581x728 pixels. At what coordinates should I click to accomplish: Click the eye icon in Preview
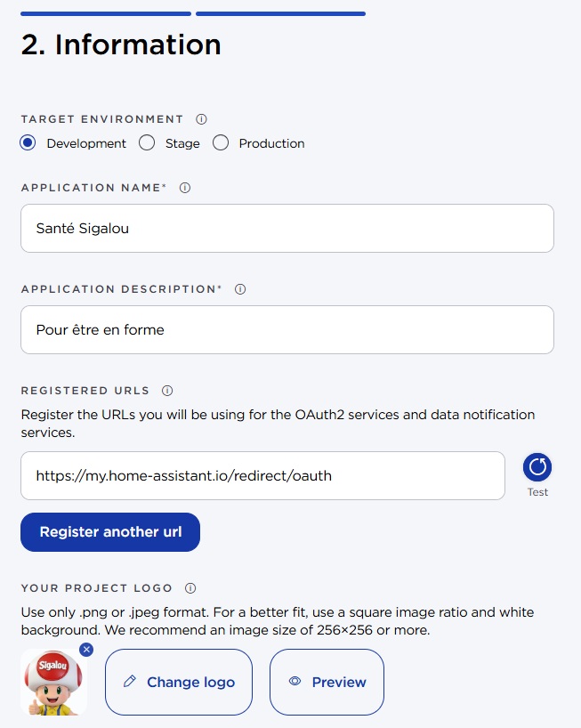295,682
